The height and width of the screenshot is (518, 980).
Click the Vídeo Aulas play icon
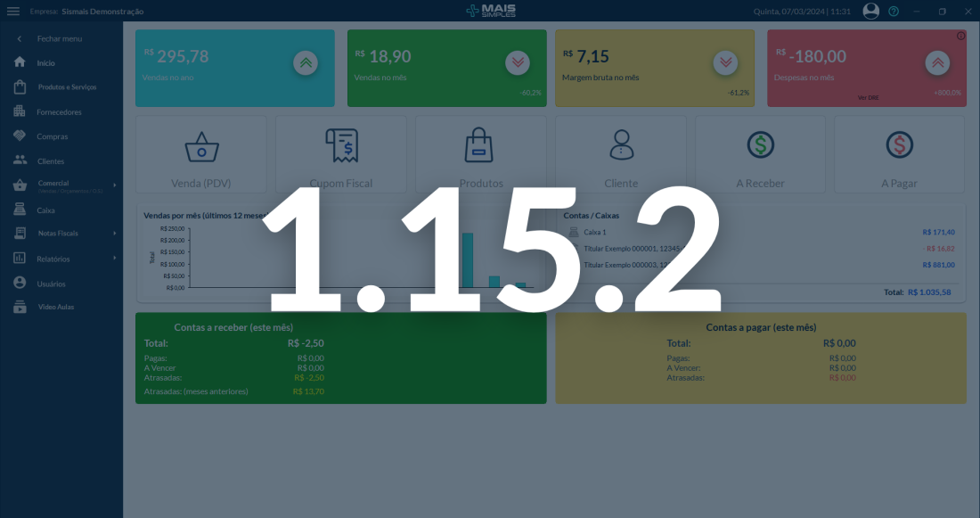(20, 308)
